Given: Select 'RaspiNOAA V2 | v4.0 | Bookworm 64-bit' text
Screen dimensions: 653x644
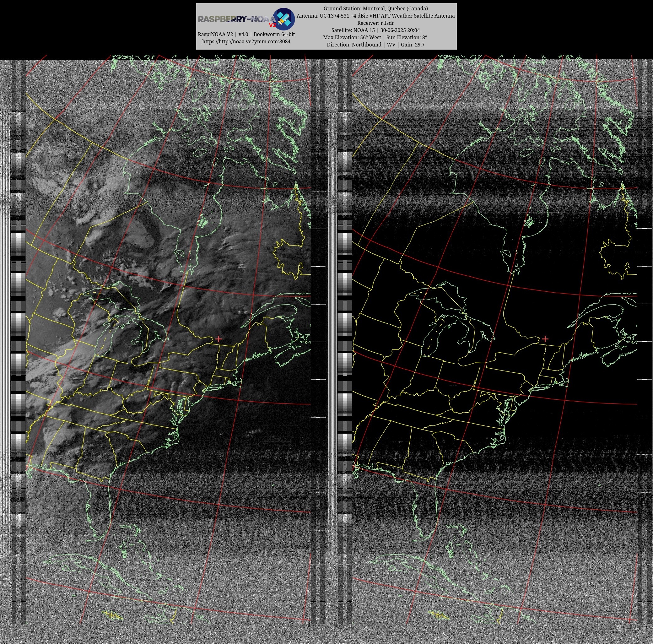Looking at the screenshot, I should click(x=246, y=35).
